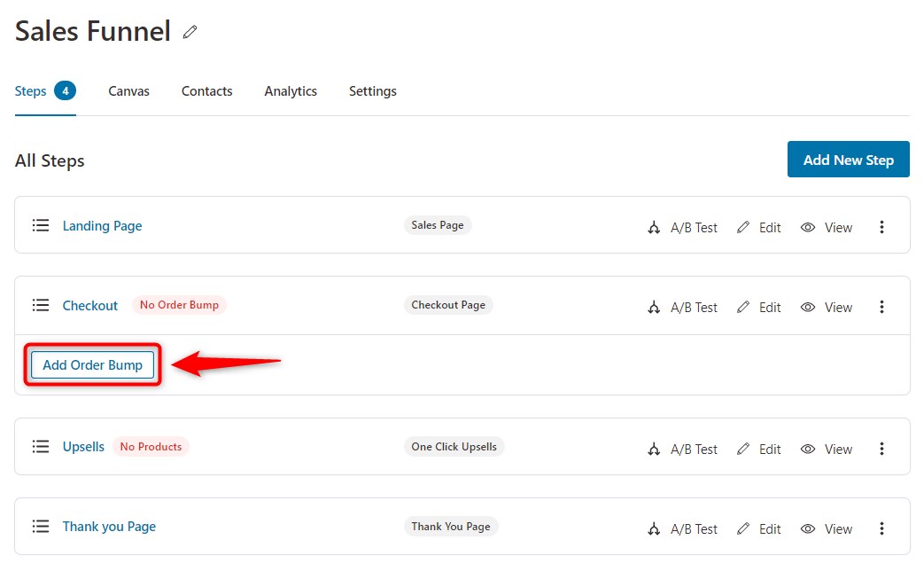Click the drag handle icon on Landing Page row
Screen dimensions: 924x571
41,225
